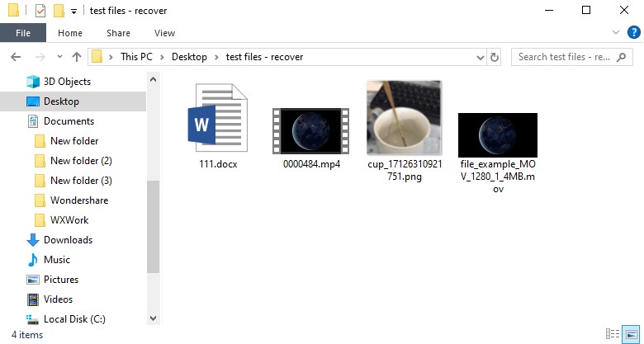This screenshot has width=644, height=344.
Task: Click the Properties icon in title bar
Action: (40, 11)
